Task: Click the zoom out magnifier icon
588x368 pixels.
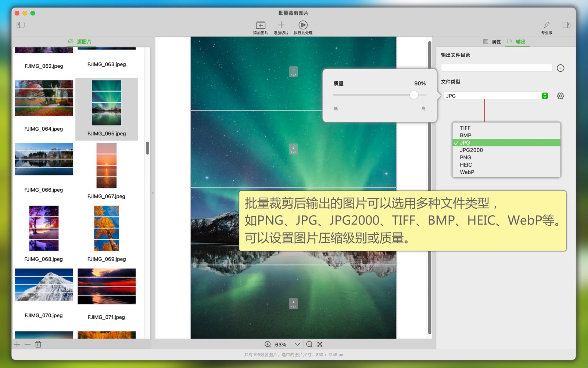Action: pyautogui.click(x=309, y=344)
